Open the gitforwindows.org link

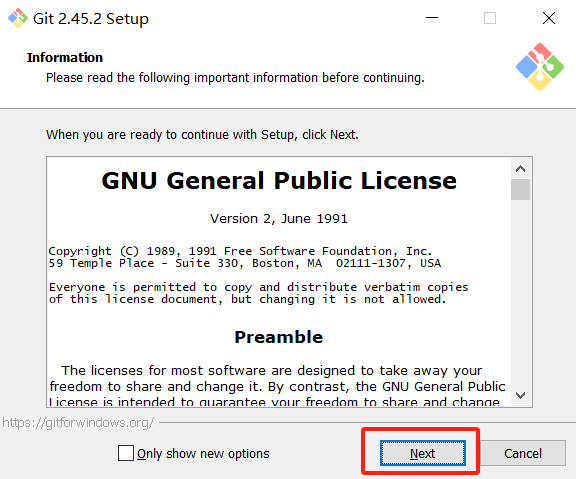tap(78, 423)
